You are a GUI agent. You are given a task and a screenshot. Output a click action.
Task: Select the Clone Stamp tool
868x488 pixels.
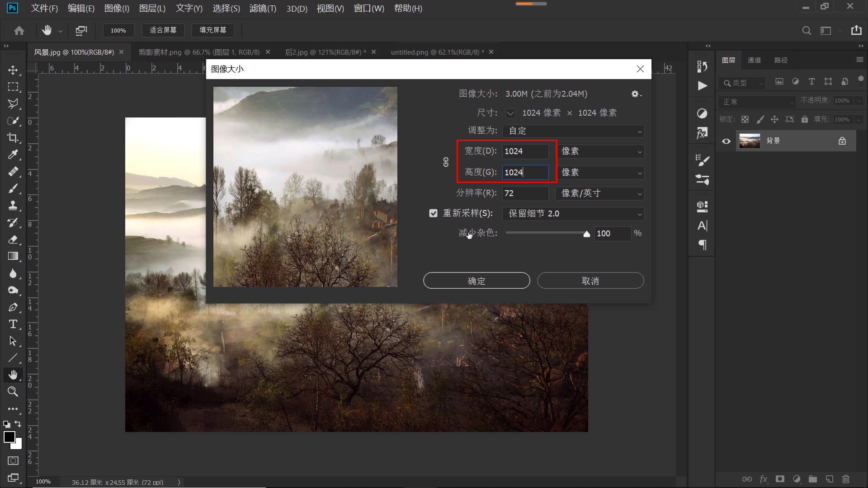point(13,206)
